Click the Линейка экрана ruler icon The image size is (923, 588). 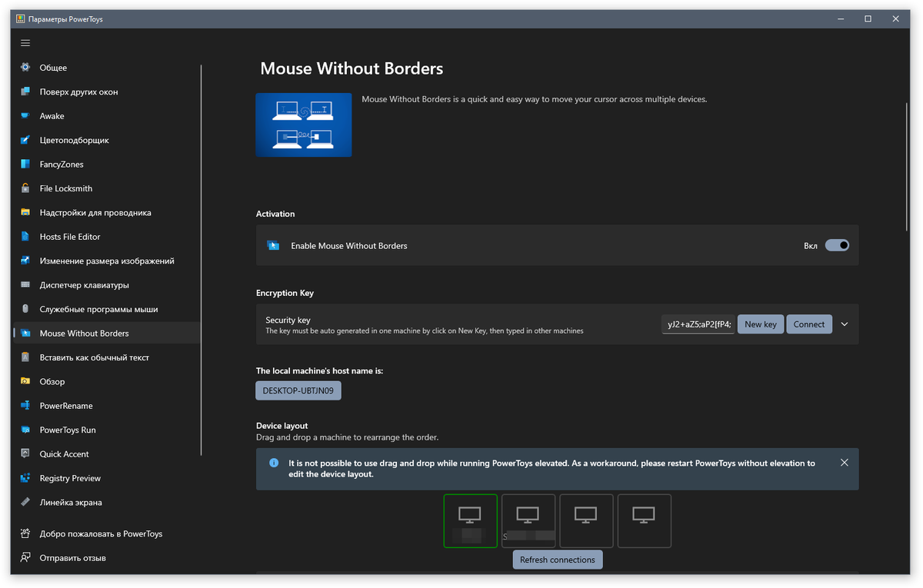click(x=25, y=502)
